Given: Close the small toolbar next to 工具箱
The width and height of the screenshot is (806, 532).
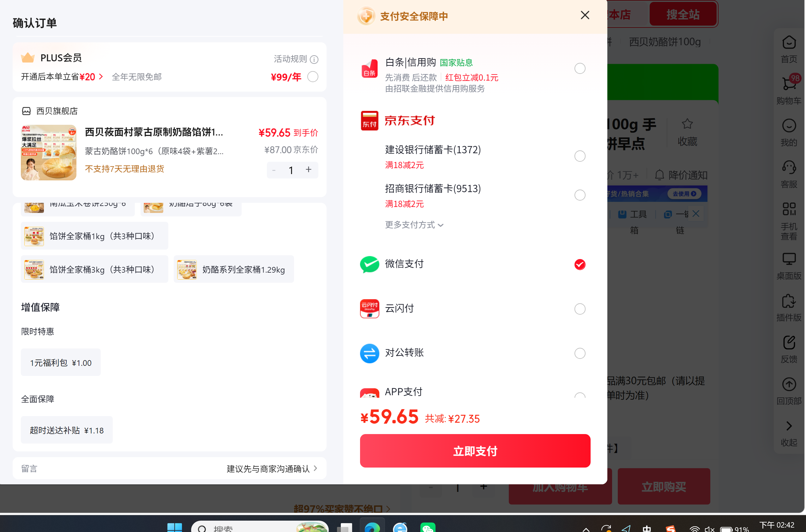Looking at the screenshot, I should pyautogui.click(x=696, y=214).
